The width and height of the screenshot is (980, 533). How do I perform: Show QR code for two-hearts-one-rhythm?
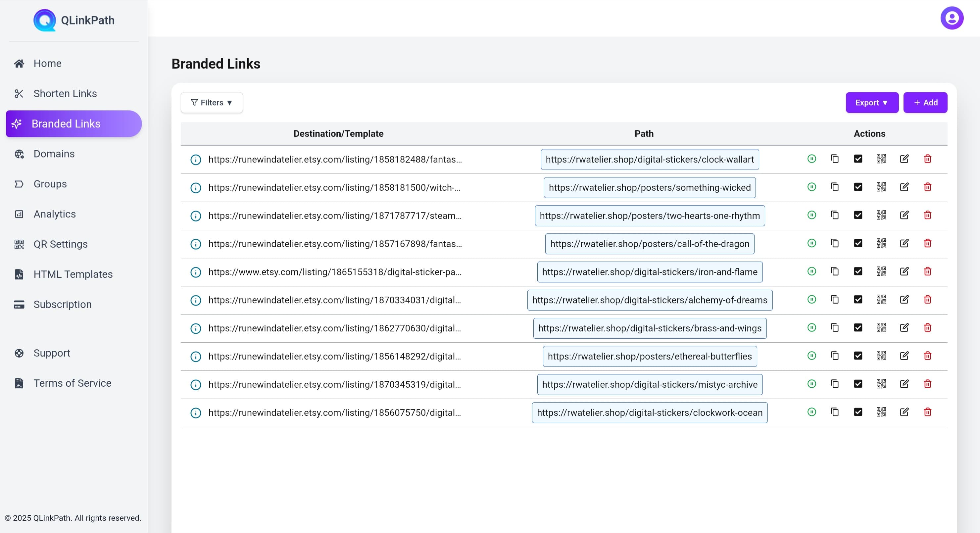click(881, 215)
